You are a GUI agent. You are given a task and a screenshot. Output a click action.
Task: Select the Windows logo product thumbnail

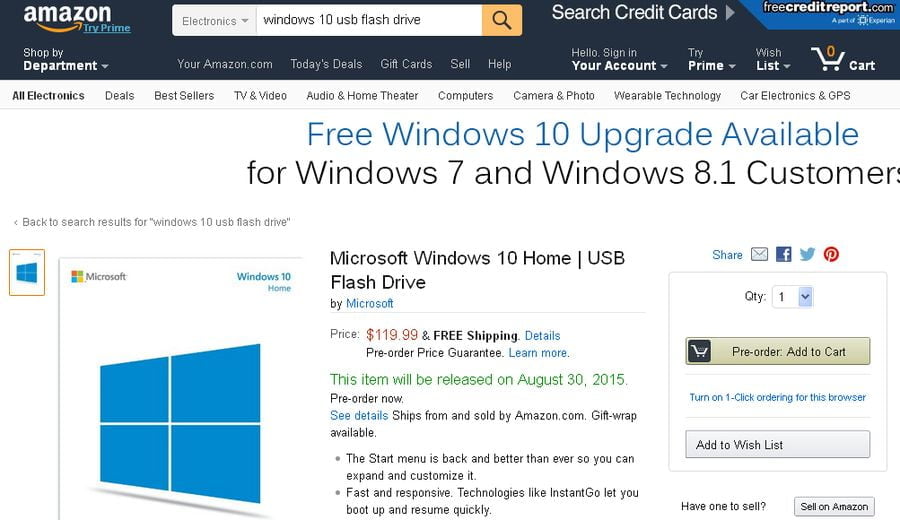click(x=27, y=273)
